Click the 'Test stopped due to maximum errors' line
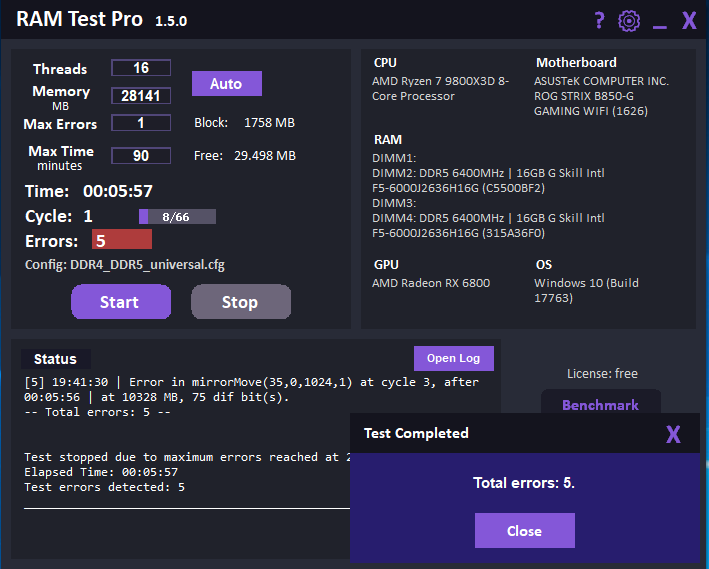Image resolution: width=709 pixels, height=569 pixels. 187,457
